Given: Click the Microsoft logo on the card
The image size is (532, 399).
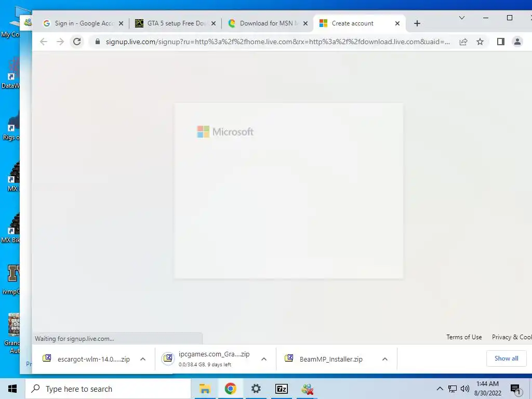Looking at the screenshot, I should 225,131.
